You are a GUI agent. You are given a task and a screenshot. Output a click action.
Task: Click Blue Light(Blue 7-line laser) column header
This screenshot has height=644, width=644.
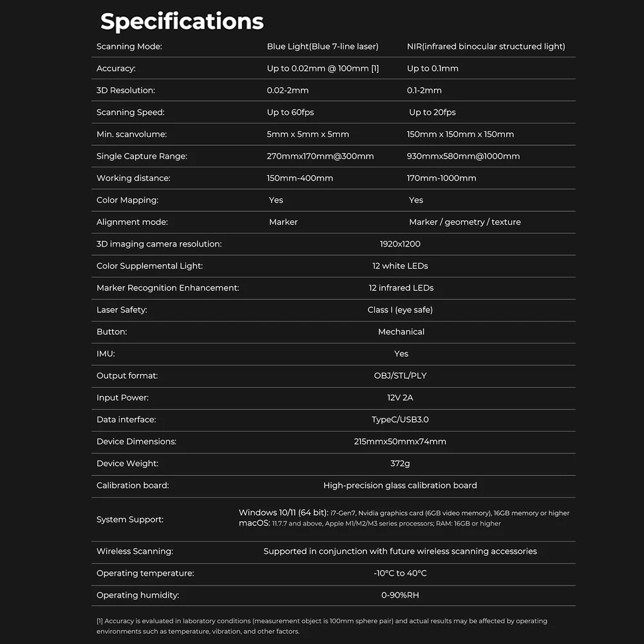[323, 46]
